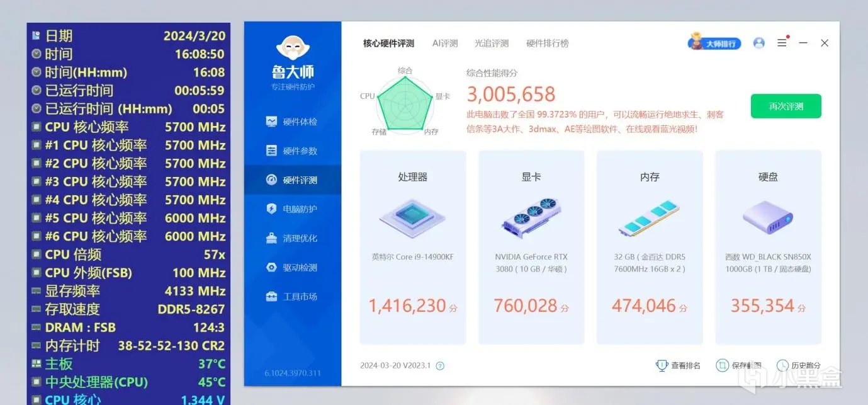
Task: Open the 处理器 score card
Action: click(x=413, y=248)
